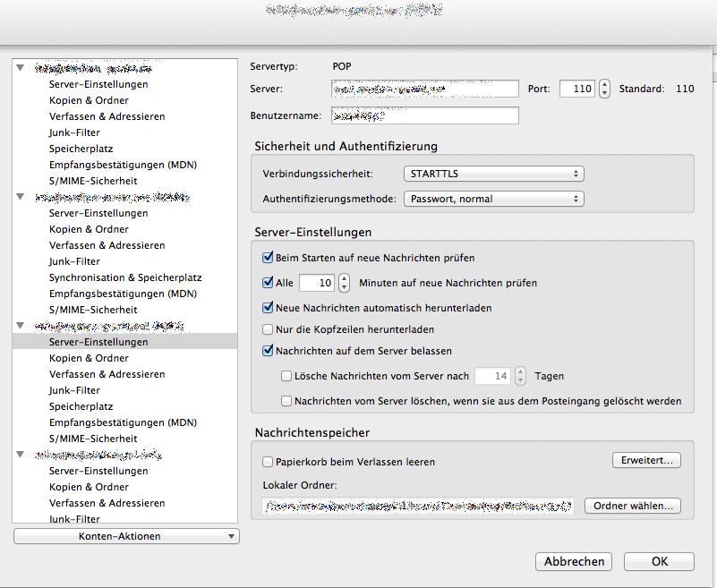Image resolution: width=717 pixels, height=588 pixels.
Task: Click into the Benutzername text field
Action: click(424, 115)
